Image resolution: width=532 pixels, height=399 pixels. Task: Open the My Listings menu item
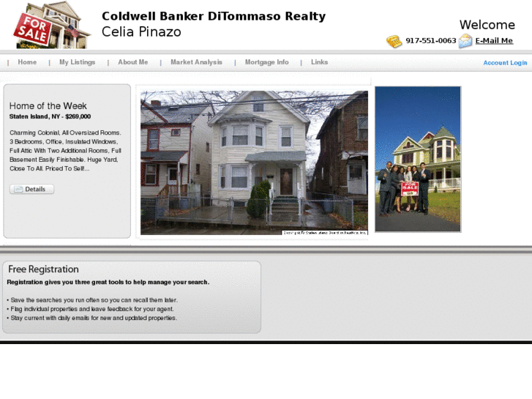point(77,62)
